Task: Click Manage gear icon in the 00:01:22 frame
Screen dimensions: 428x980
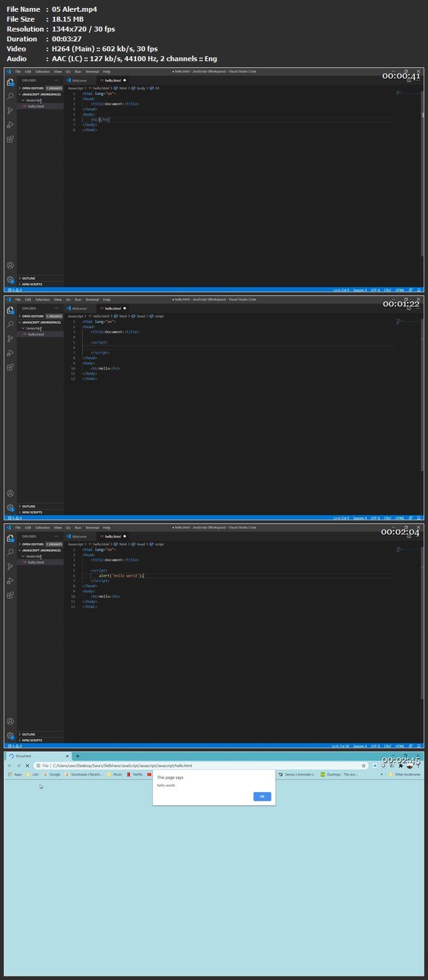Action: click(10, 507)
